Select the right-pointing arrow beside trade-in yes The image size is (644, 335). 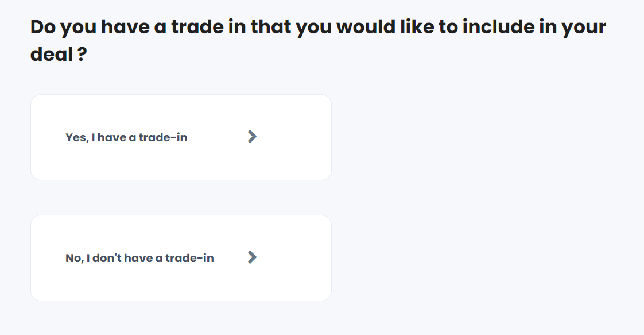(251, 137)
